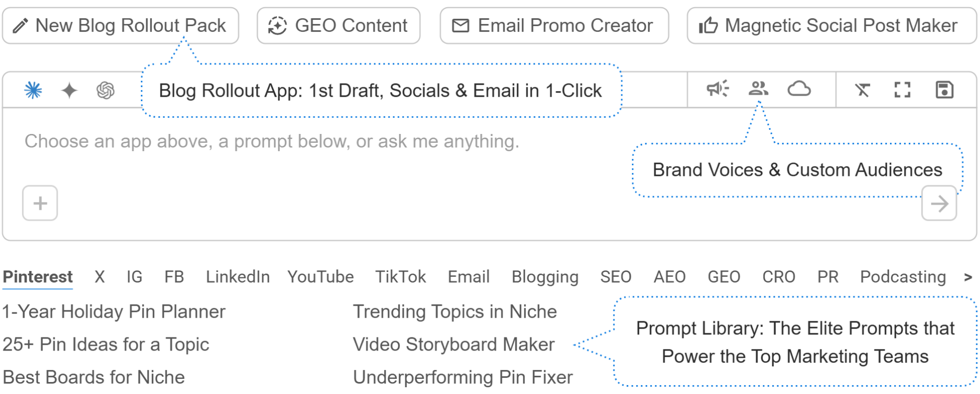Switch to the LinkedIn prompts tab
Viewport: 980px width, 394px height.
click(238, 277)
